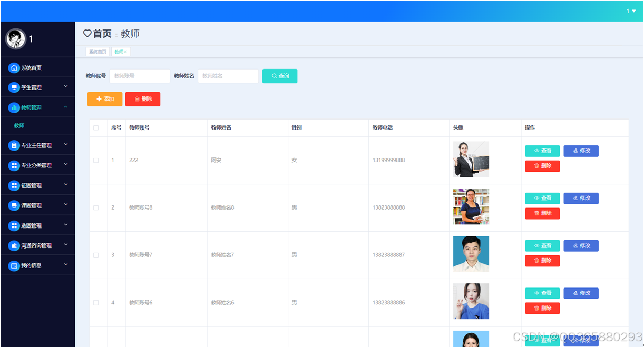Click the 教师电话 column header
The width and height of the screenshot is (644, 347).
tap(383, 128)
